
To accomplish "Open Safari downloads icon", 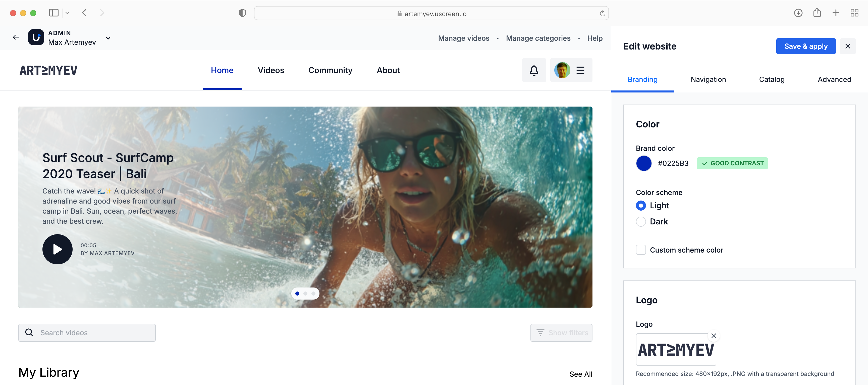I will 798,13.
